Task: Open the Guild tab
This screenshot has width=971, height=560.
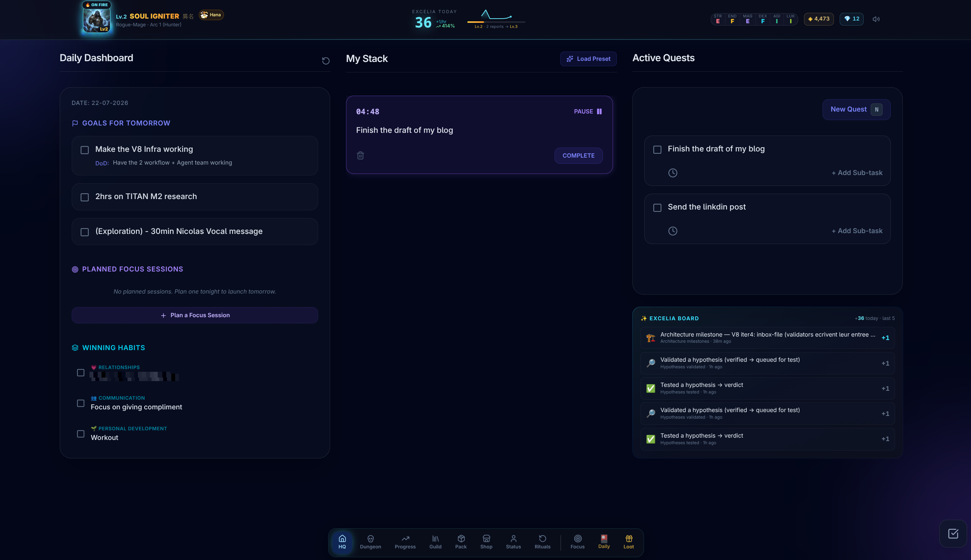Action: click(x=436, y=542)
